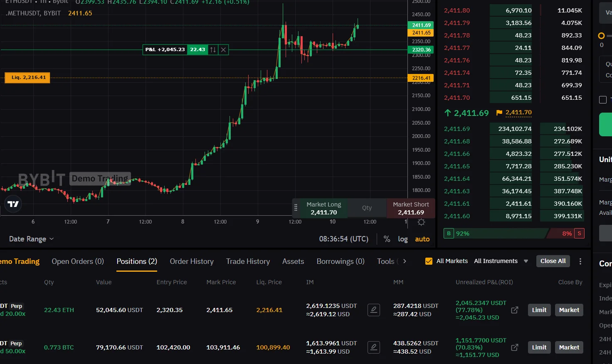Open the All Instruments dropdown
This screenshot has width=612, height=364.
click(x=501, y=261)
